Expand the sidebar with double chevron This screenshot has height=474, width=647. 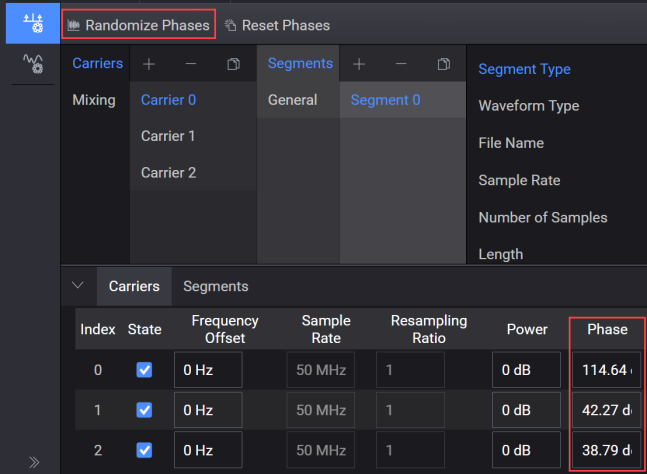(34, 462)
